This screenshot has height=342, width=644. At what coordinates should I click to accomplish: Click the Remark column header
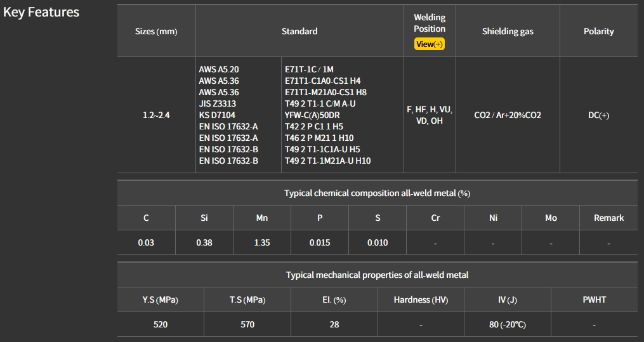[x=608, y=218]
